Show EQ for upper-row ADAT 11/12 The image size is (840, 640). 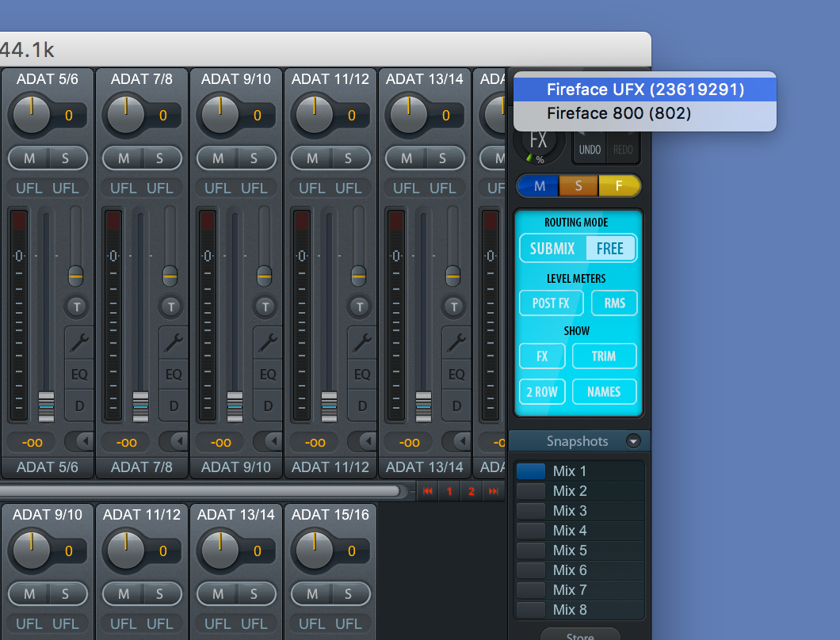tap(362, 375)
